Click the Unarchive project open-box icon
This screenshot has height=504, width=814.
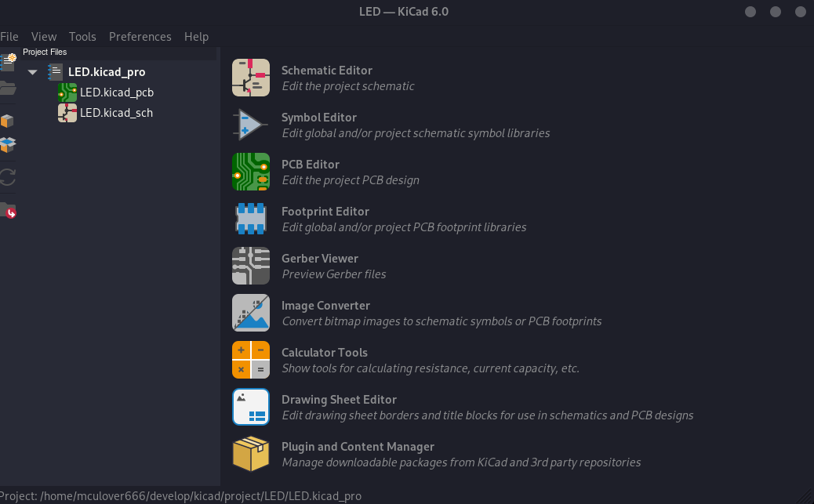coord(8,145)
